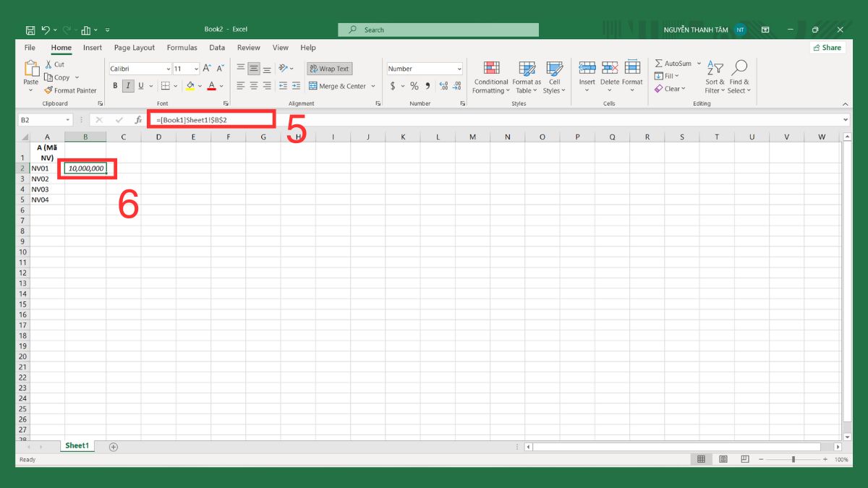Click the Orientation text angle icon
Viewport: 868px width, 488px height.
pyautogui.click(x=284, y=69)
